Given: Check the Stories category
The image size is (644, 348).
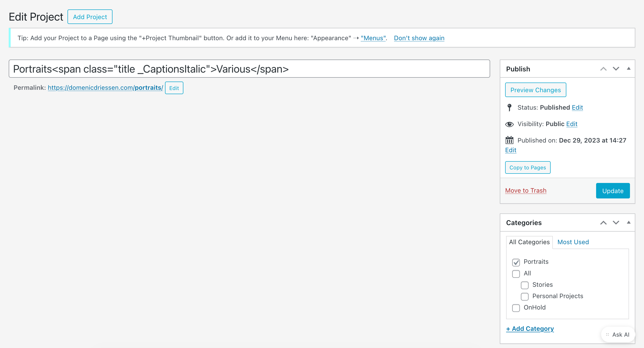Looking at the screenshot, I should [x=524, y=285].
